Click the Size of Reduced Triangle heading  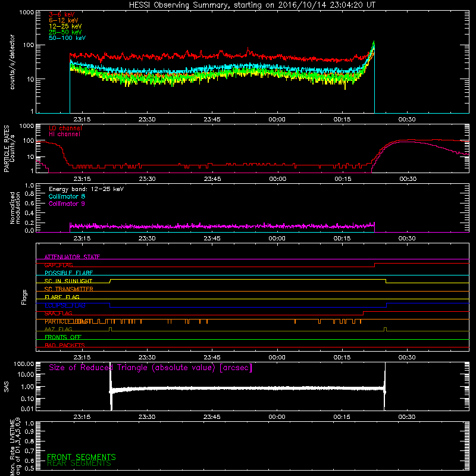pos(151,368)
